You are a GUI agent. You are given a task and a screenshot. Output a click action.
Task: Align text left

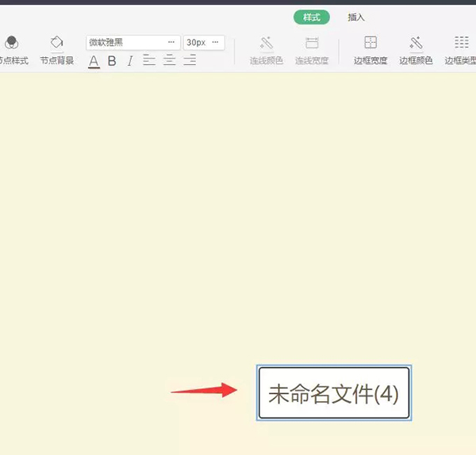point(149,60)
